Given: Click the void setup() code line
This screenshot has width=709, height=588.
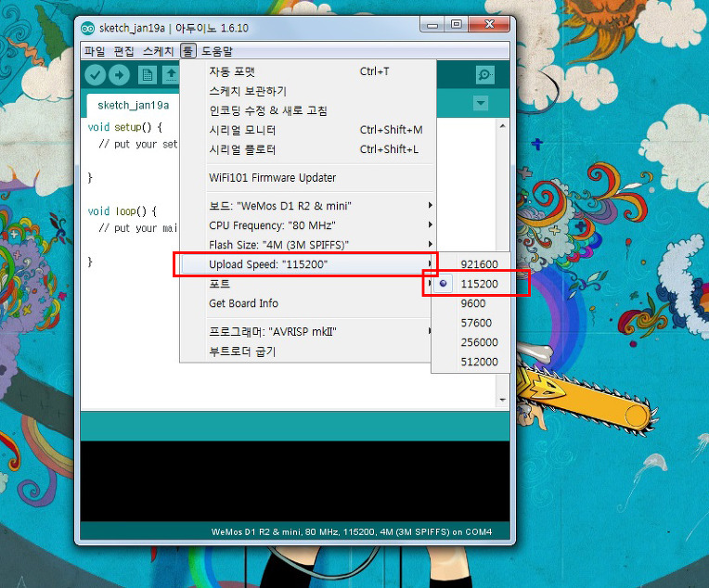Looking at the screenshot, I should tap(124, 127).
